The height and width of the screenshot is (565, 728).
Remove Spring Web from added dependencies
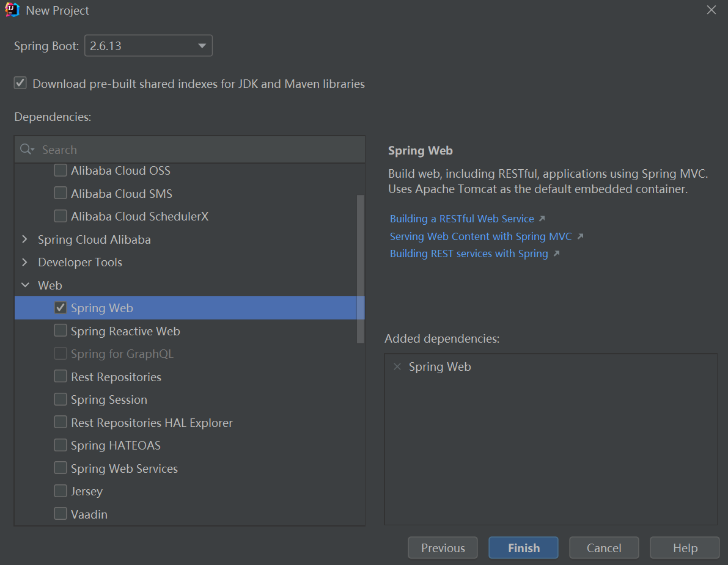pos(397,366)
